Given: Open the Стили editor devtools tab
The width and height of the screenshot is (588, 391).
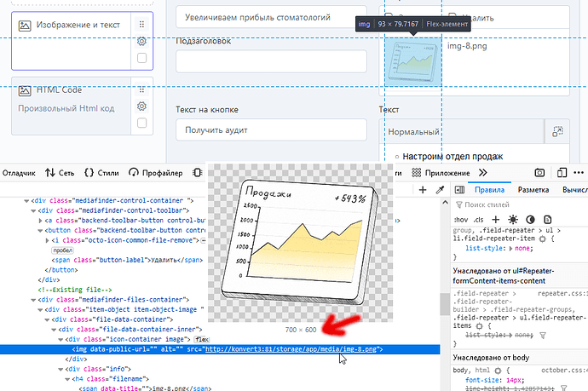Looking at the screenshot, I should (101, 173).
